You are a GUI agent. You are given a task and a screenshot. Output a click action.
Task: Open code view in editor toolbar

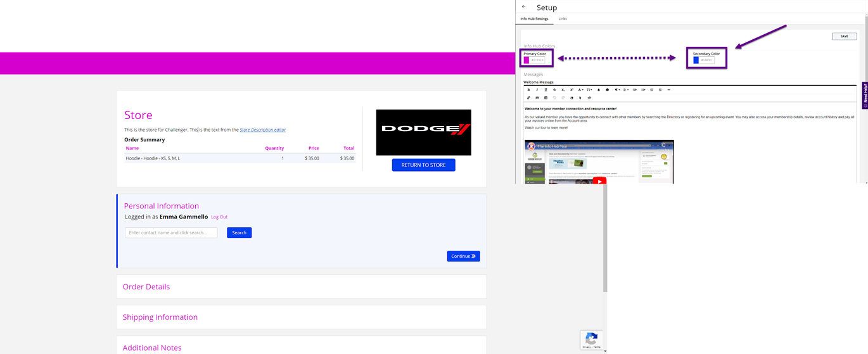point(589,98)
